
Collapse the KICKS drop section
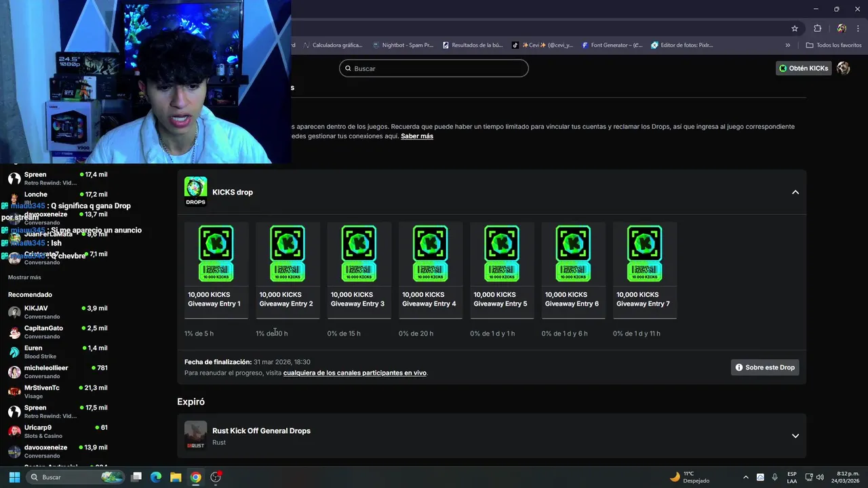pos(795,192)
